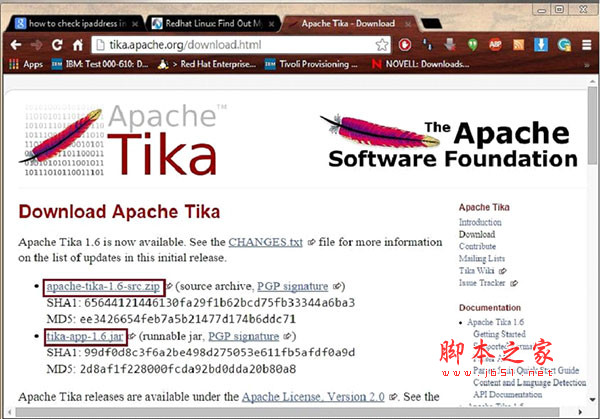Switch to the 'how to check ipaddress' tab
This screenshot has width=600, height=419.
coord(75,24)
